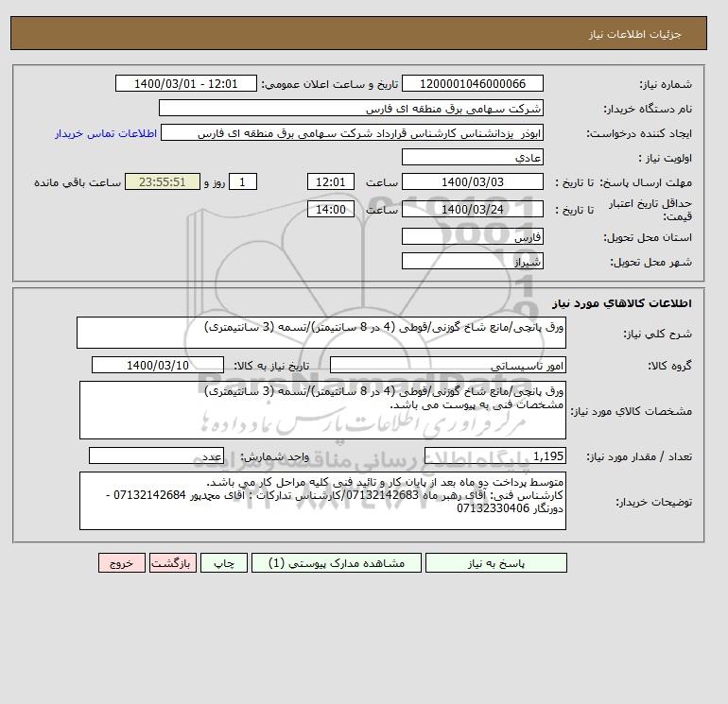Click remaining days field showing 1

point(242,182)
